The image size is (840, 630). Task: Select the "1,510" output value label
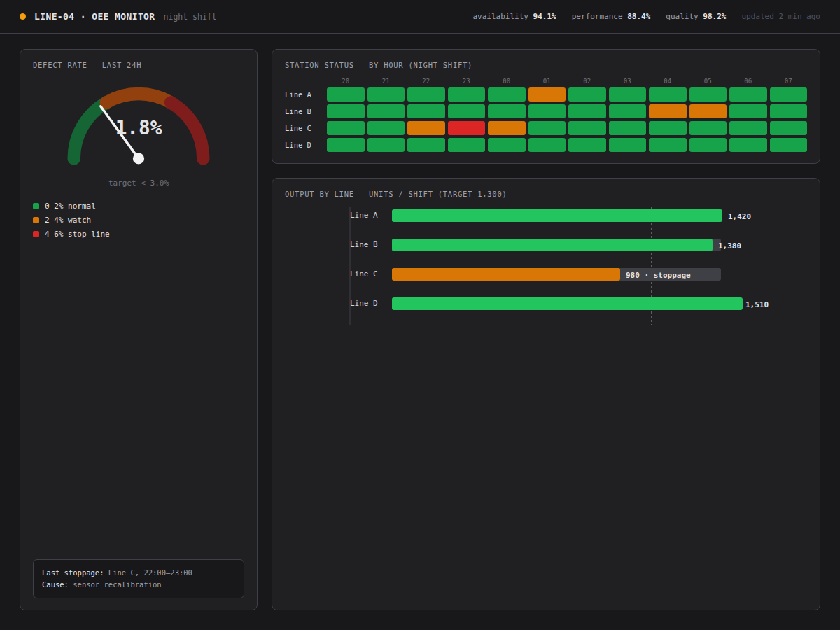[x=757, y=304]
